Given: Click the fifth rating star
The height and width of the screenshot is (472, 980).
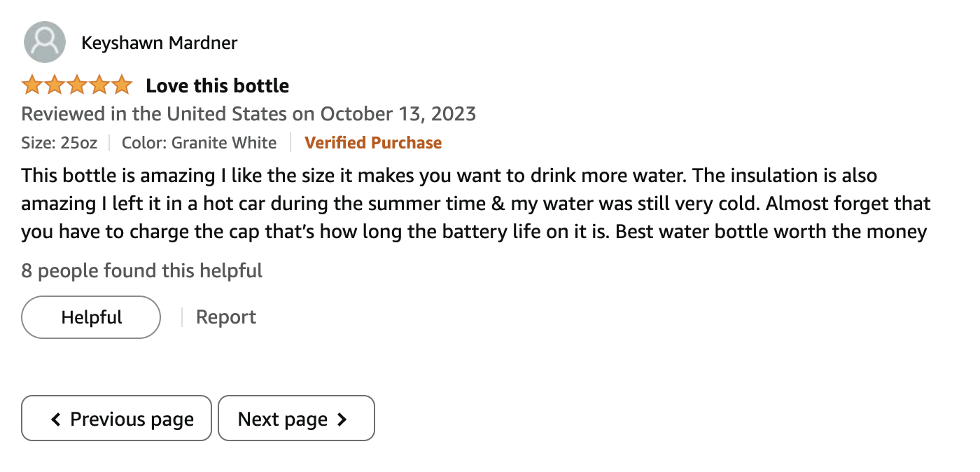Looking at the screenshot, I should 122,85.
